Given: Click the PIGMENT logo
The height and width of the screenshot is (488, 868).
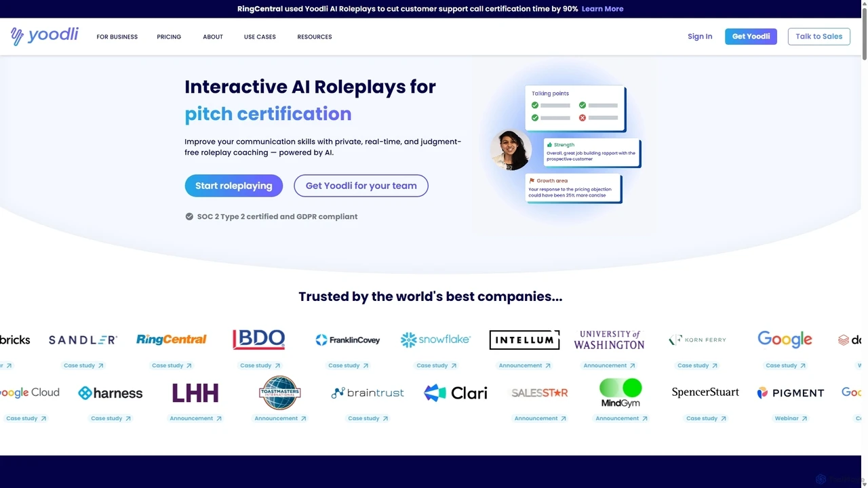Looking at the screenshot, I should 791,393.
